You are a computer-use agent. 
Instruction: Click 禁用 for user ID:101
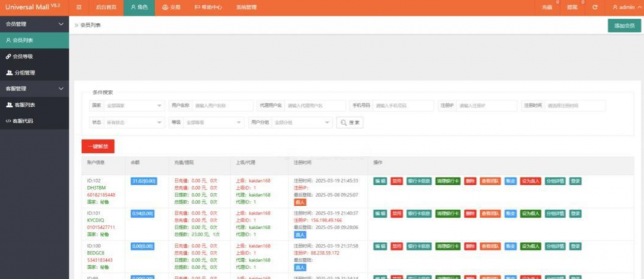point(396,214)
